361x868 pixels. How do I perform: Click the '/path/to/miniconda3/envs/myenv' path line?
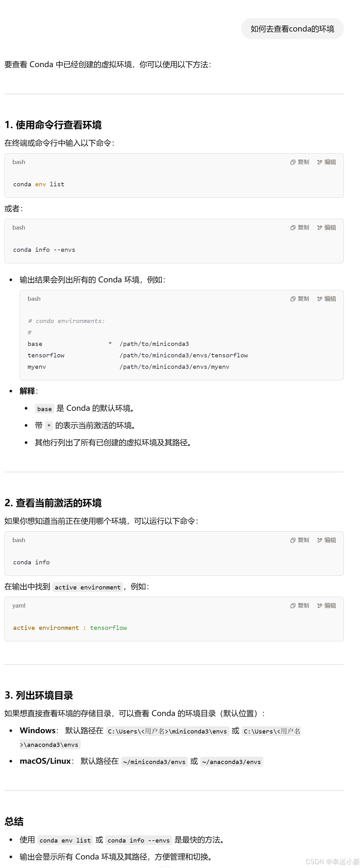[x=174, y=367]
